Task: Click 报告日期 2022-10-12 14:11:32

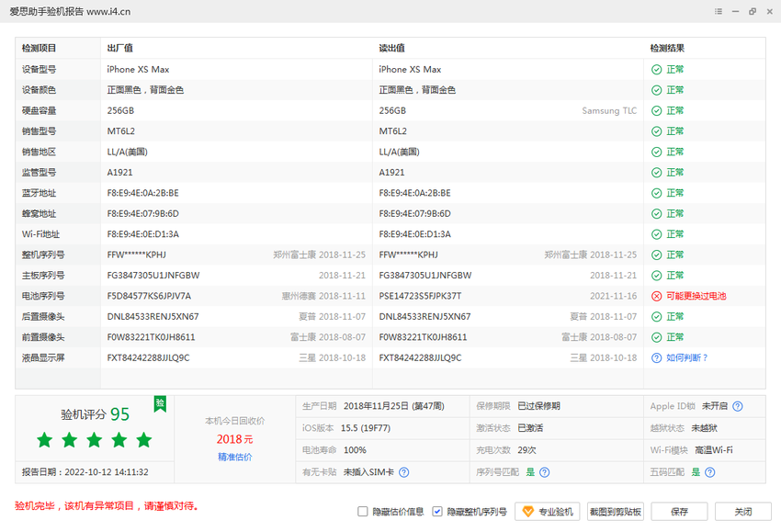Action: (x=85, y=471)
